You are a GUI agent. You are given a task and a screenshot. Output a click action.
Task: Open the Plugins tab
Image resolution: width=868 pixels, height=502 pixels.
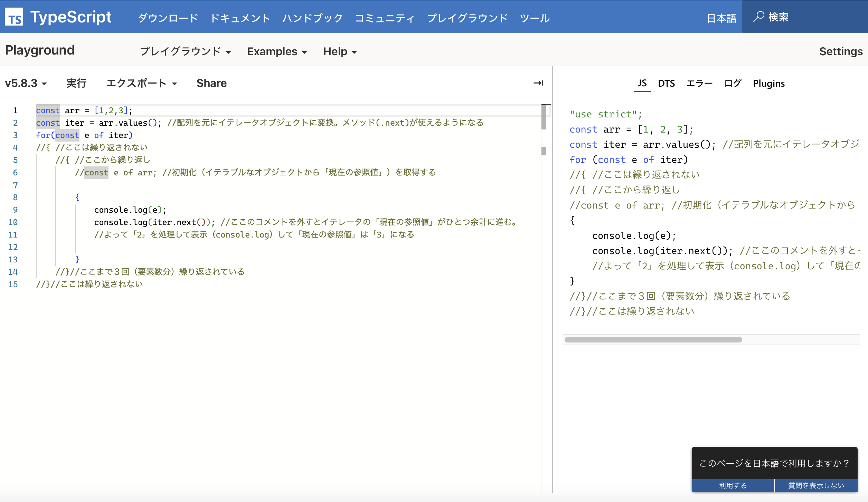(x=768, y=83)
